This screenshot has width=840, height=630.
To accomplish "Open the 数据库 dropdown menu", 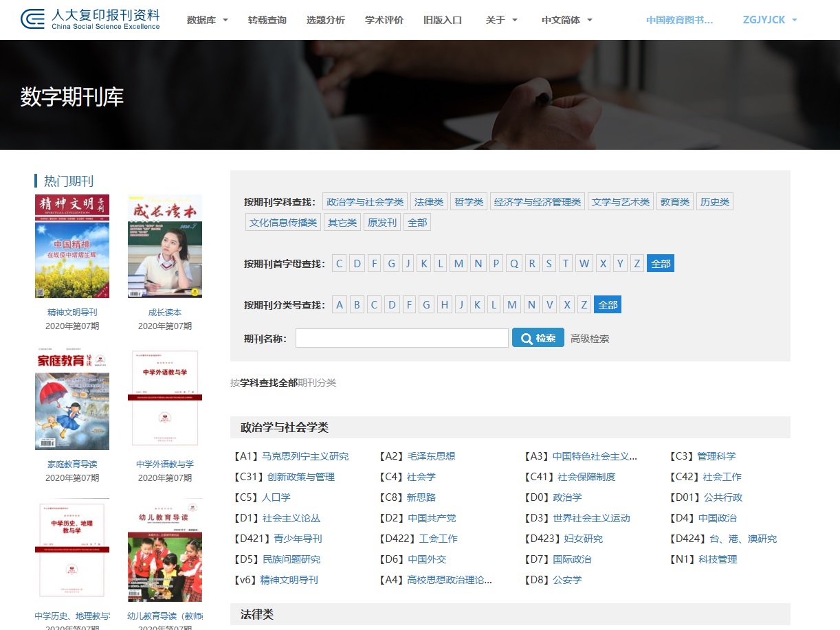I will [207, 20].
